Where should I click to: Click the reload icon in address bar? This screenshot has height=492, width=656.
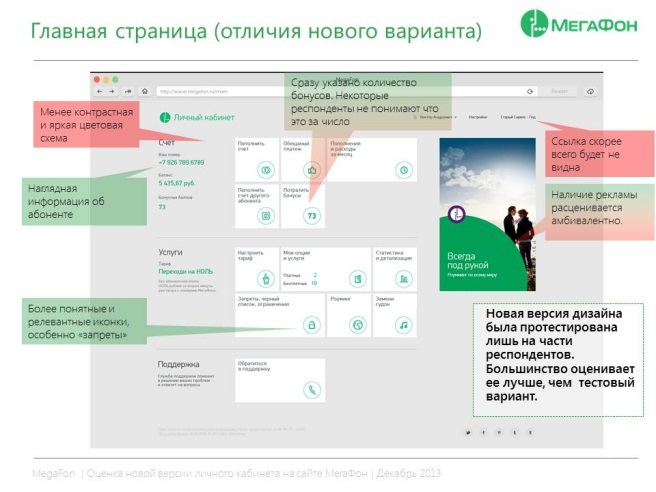530,91
